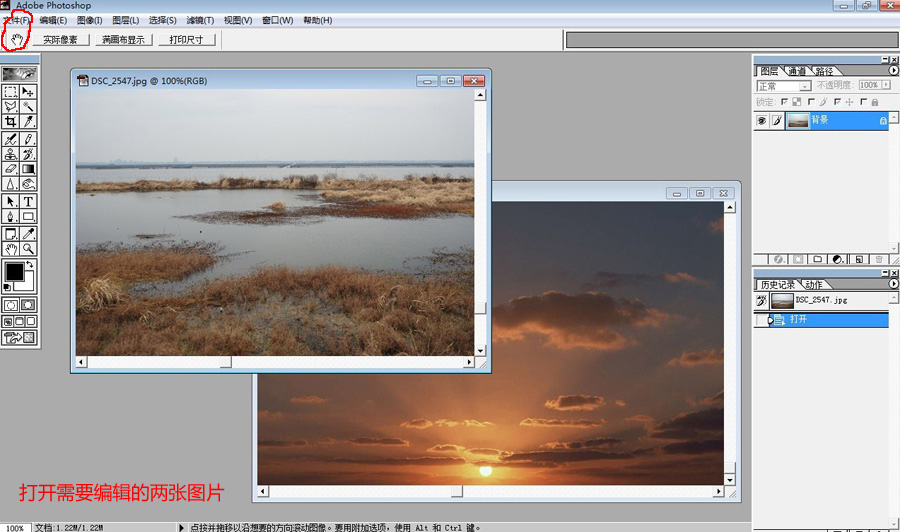Viewport: 900px width, 532px height.
Task: Open the opacity slider arrow
Action: coord(887,85)
